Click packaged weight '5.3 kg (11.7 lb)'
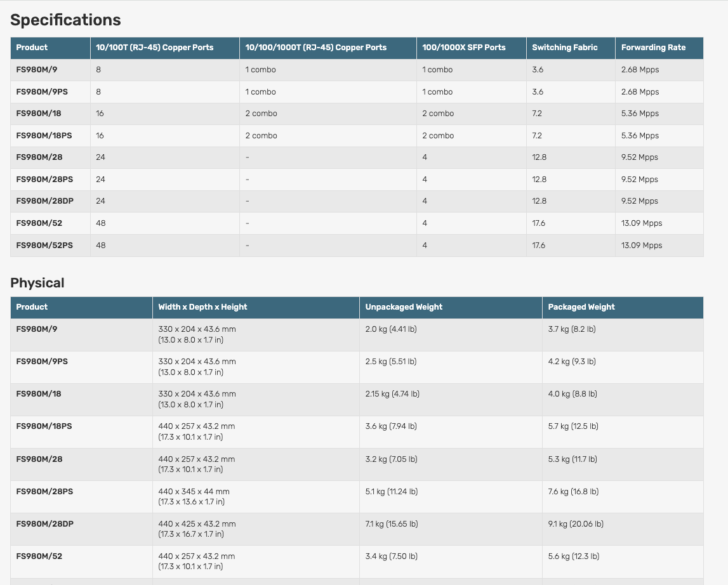The height and width of the screenshot is (585, 728). 572,459
